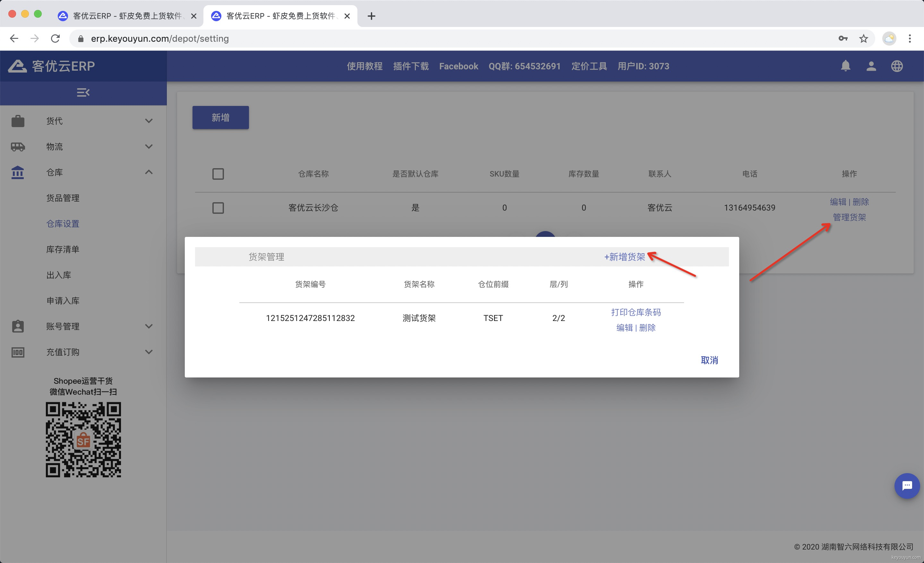Collapse sidebar with menu fold icon
924x563 pixels.
pyautogui.click(x=83, y=92)
